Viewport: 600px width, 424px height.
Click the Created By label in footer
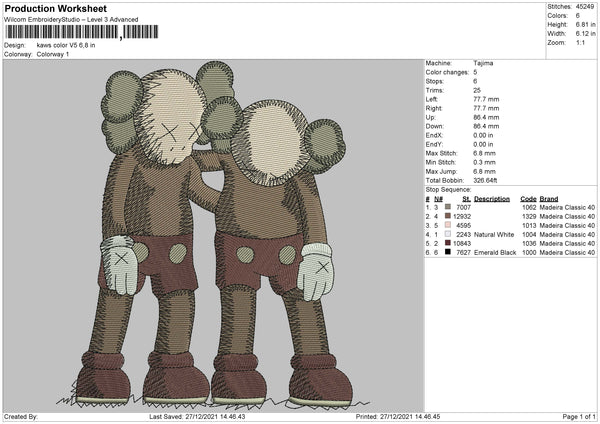point(21,417)
